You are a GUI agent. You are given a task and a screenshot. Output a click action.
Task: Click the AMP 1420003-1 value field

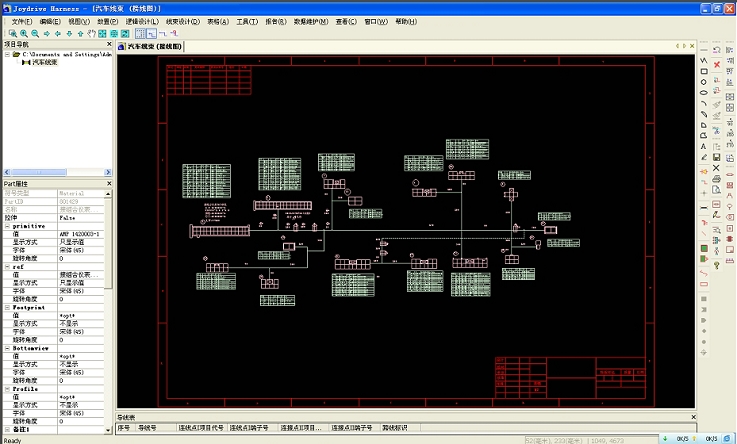[x=80, y=234]
